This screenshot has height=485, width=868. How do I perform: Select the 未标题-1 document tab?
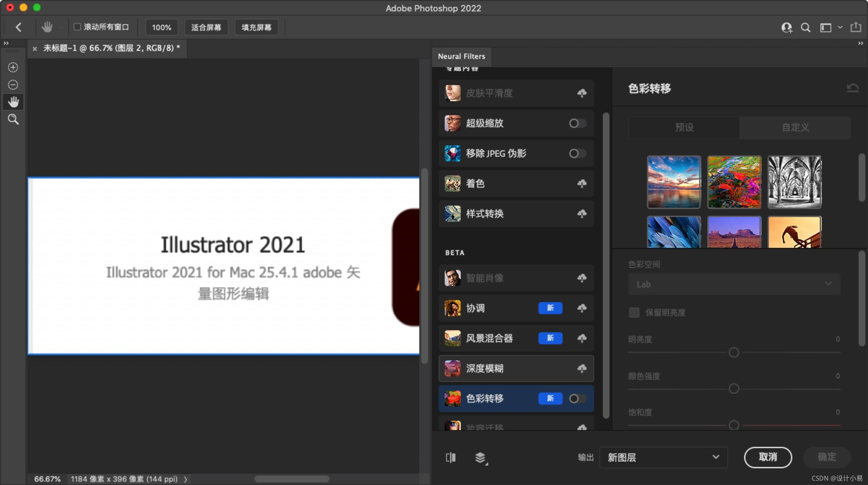[x=107, y=48]
